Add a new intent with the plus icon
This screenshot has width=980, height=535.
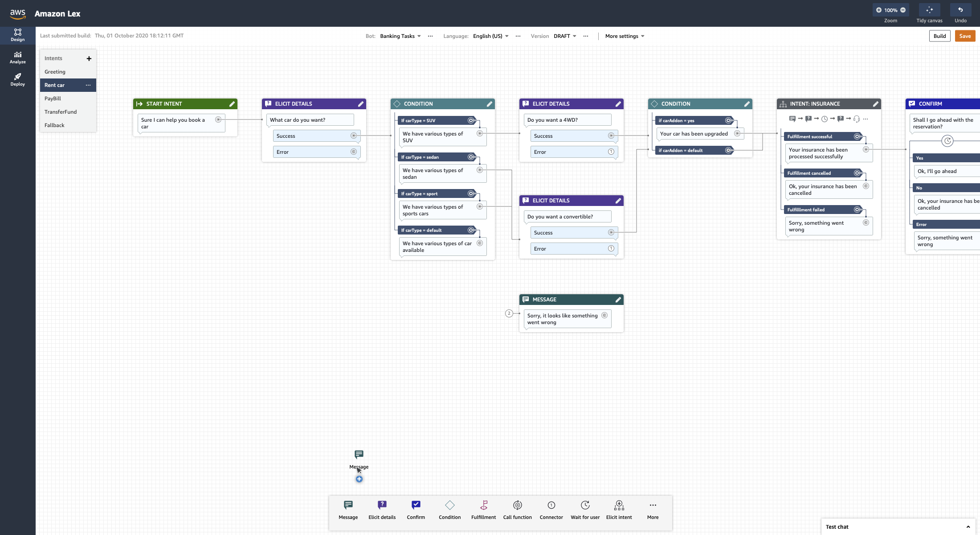[x=89, y=58]
